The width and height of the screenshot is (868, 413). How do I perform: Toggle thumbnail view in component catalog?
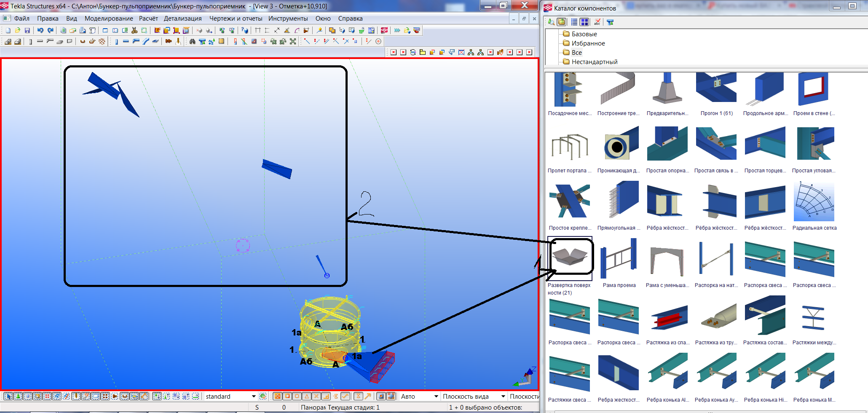tap(584, 22)
